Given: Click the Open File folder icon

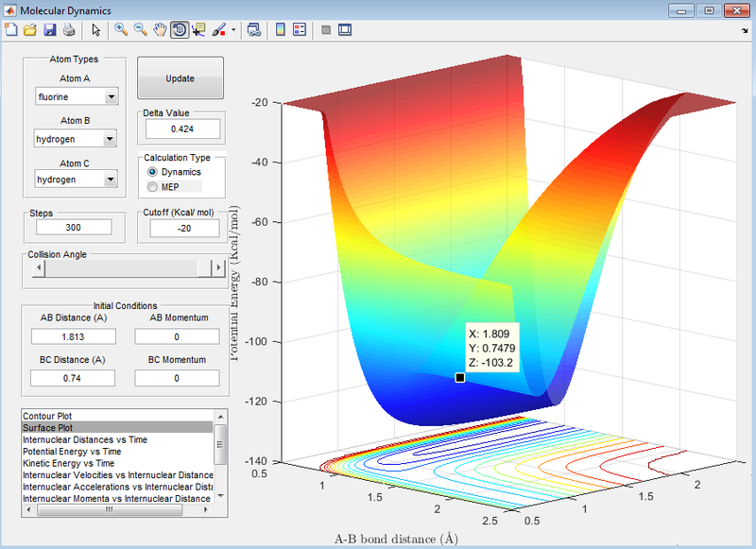Looking at the screenshot, I should click(x=30, y=30).
